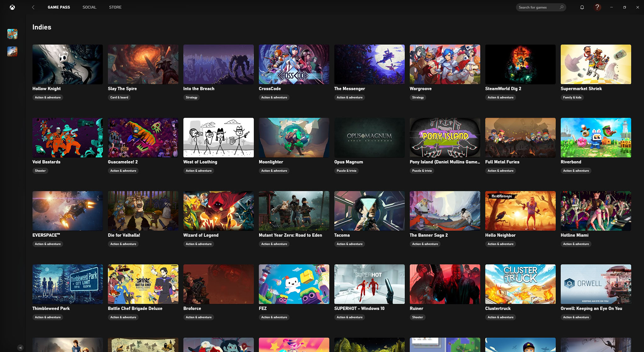Screen dimensions: 644x352
Task: Open the Wizard of Legend thumbnail
Action: click(219, 211)
